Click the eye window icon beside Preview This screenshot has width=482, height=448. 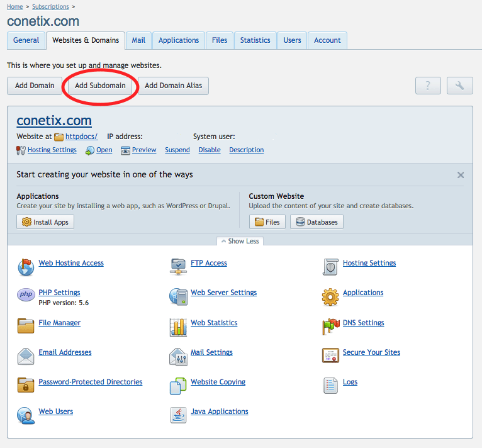point(125,150)
